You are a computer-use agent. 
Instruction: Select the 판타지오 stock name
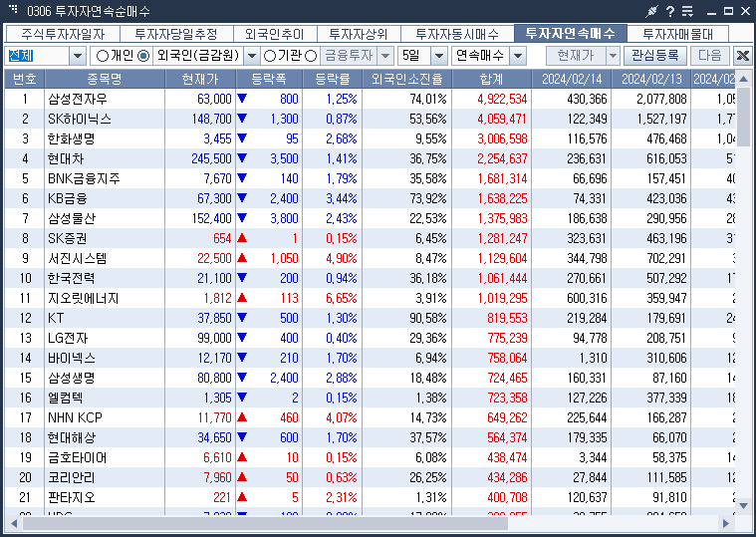71,497
